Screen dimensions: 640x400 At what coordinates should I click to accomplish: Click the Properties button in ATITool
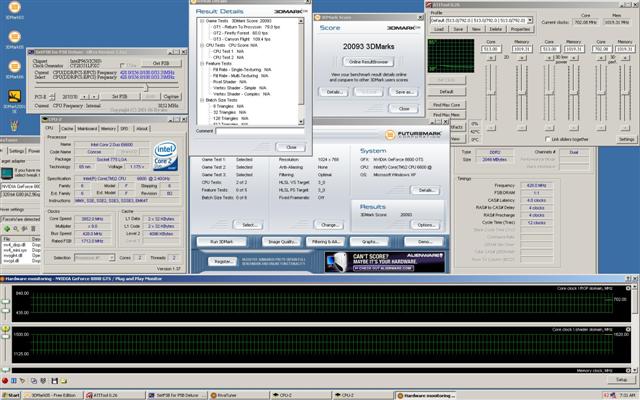(520, 29)
